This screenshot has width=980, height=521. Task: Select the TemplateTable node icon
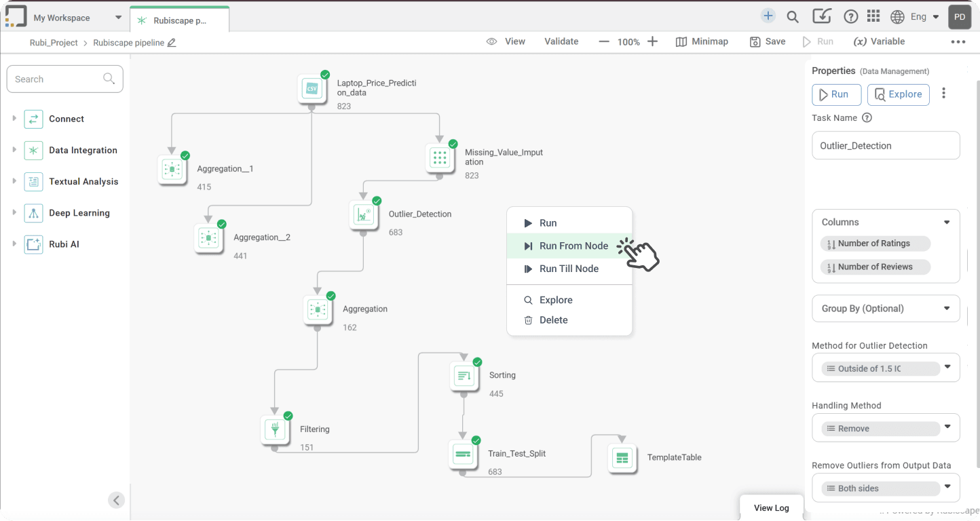click(622, 458)
